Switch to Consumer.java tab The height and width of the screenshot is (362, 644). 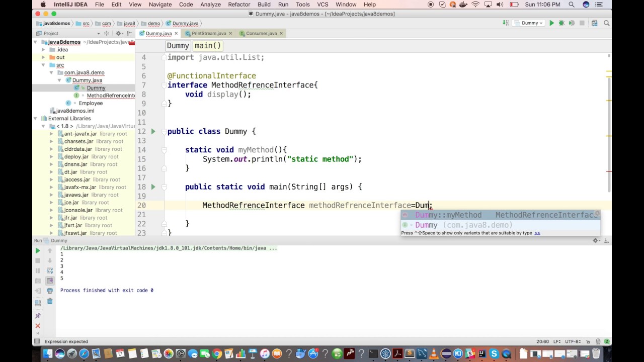point(261,33)
